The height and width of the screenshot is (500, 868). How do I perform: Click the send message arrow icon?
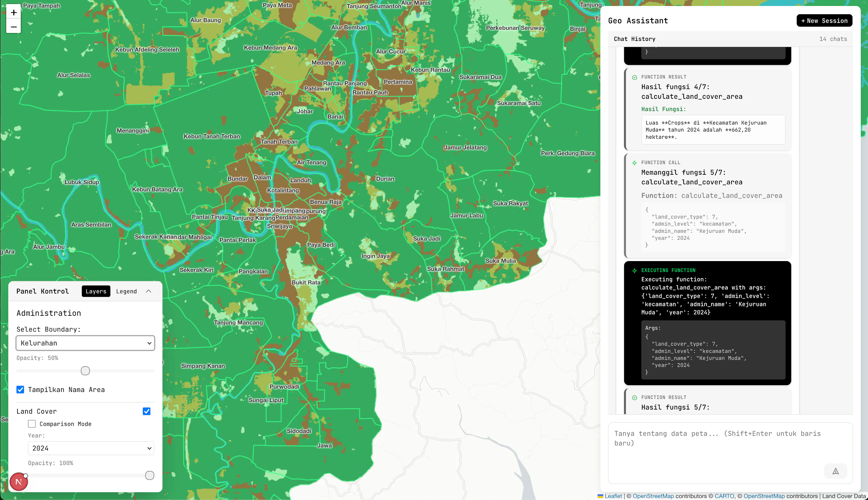click(835, 471)
